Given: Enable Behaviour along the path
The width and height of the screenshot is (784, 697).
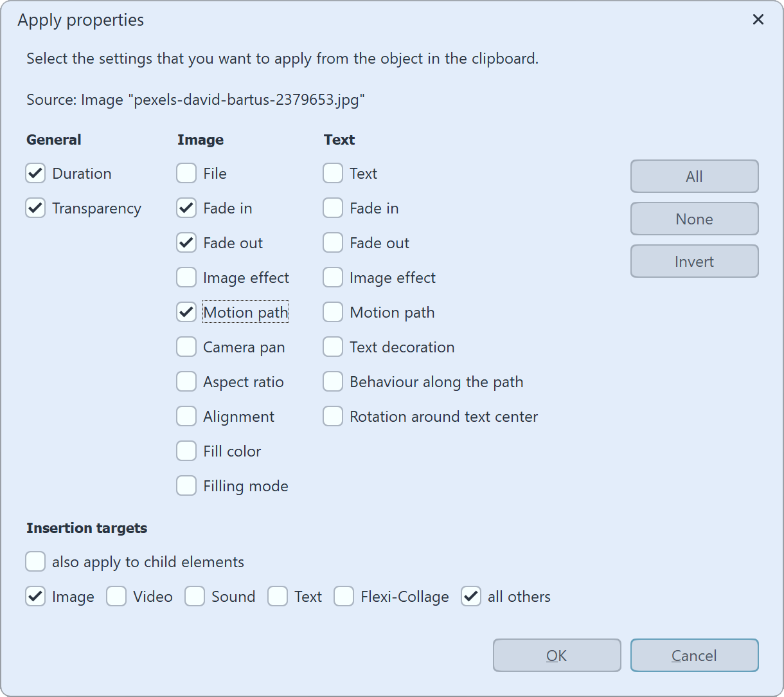Looking at the screenshot, I should click(332, 381).
